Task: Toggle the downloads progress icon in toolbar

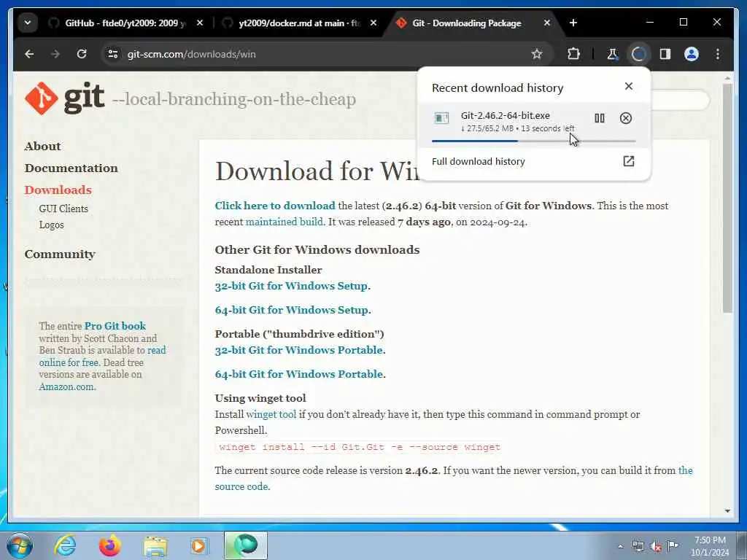Action: tap(638, 54)
